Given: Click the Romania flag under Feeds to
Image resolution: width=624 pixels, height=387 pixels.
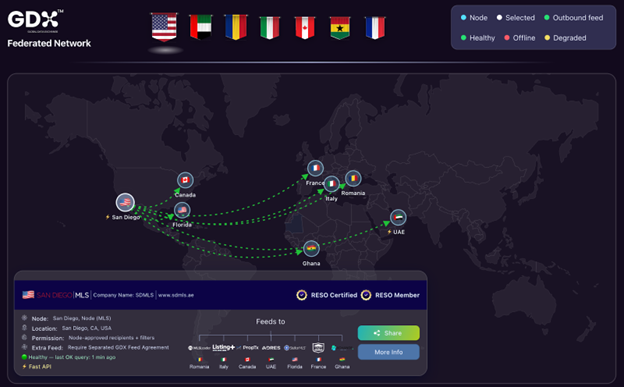Looking at the screenshot, I should click(x=200, y=360).
